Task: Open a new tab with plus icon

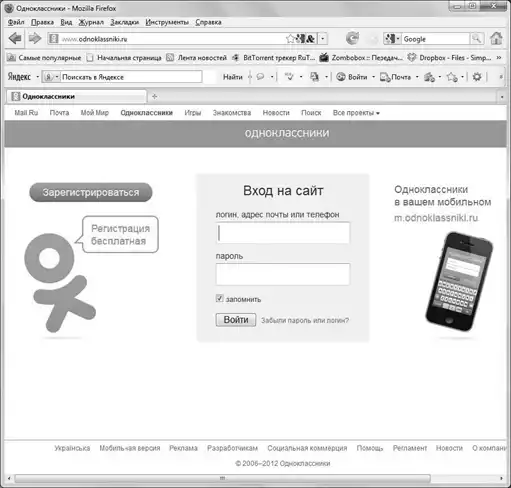Action: (x=154, y=97)
